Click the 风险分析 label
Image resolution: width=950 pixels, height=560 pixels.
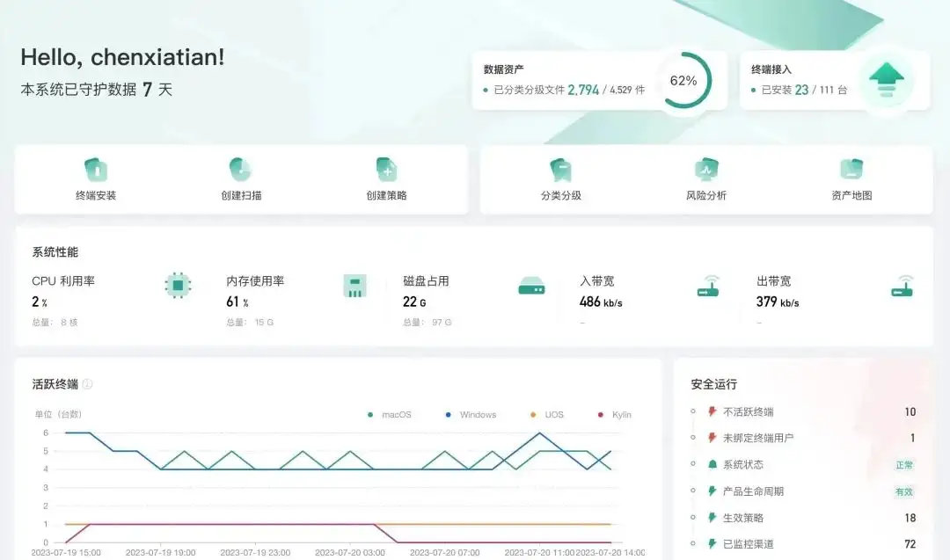706,195
